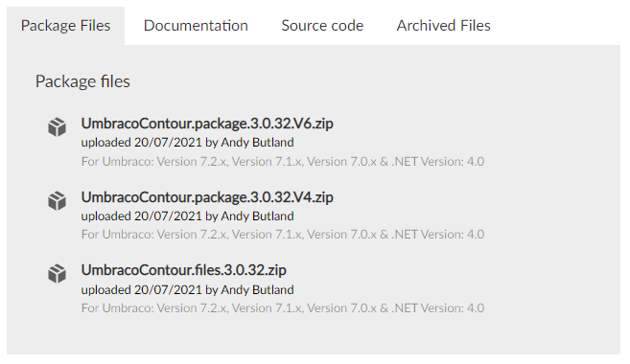Download UmbracoContour.package.3.0.32.V6.zip
630x364 pixels.
(207, 124)
